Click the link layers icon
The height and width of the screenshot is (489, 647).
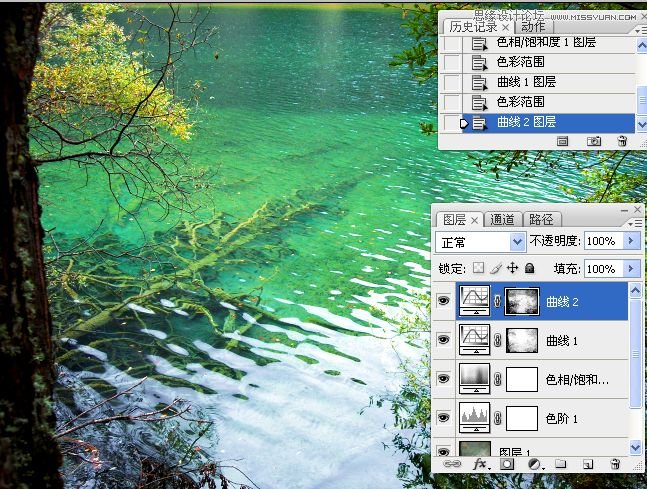click(452, 464)
